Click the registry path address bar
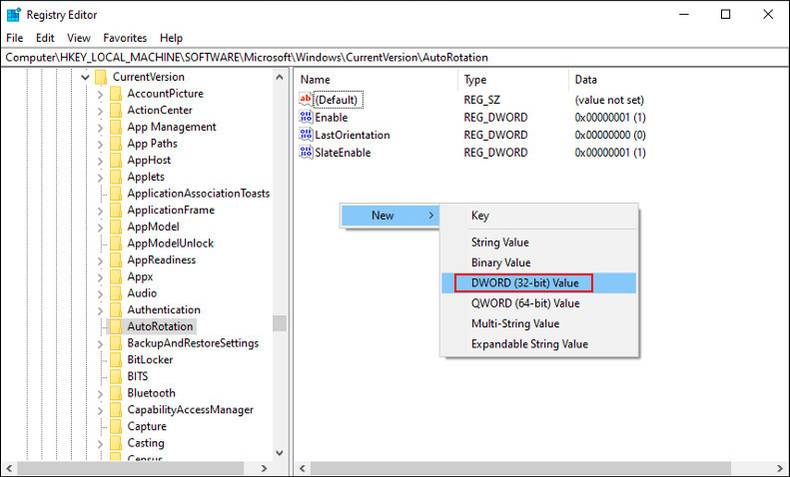The height and width of the screenshot is (477, 790). click(x=394, y=57)
